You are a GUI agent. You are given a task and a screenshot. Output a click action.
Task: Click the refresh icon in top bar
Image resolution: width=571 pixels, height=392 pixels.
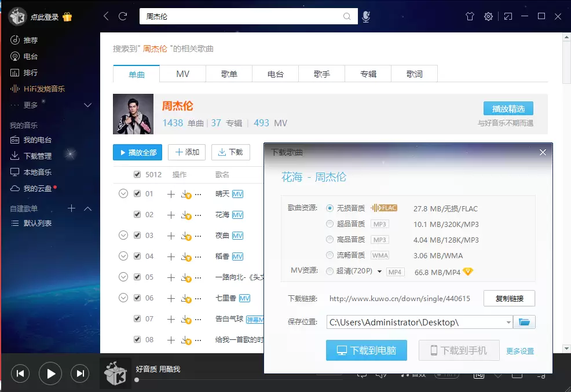click(x=123, y=16)
